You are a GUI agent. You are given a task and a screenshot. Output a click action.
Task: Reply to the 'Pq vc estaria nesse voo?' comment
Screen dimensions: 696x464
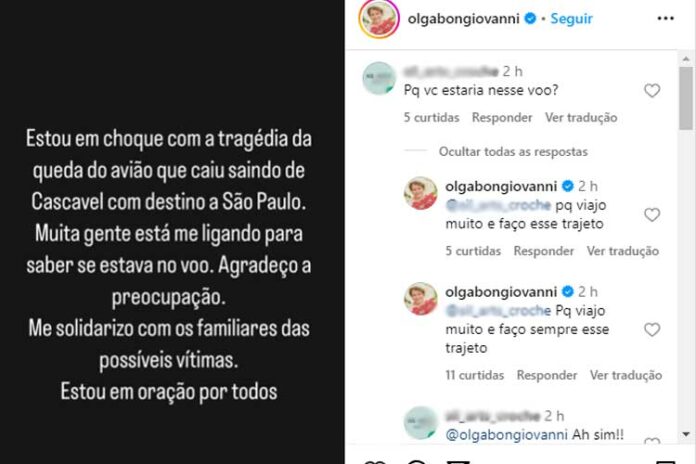[502, 118]
